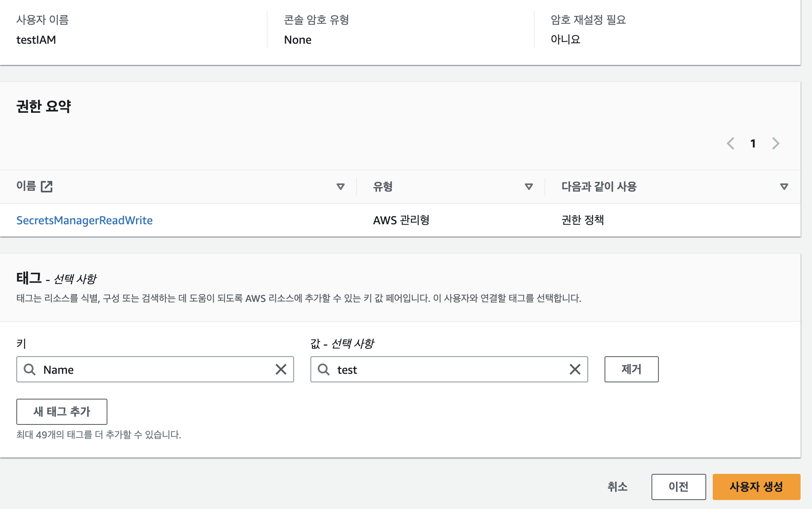Click the external link icon beside 이름 header

pos(47,186)
